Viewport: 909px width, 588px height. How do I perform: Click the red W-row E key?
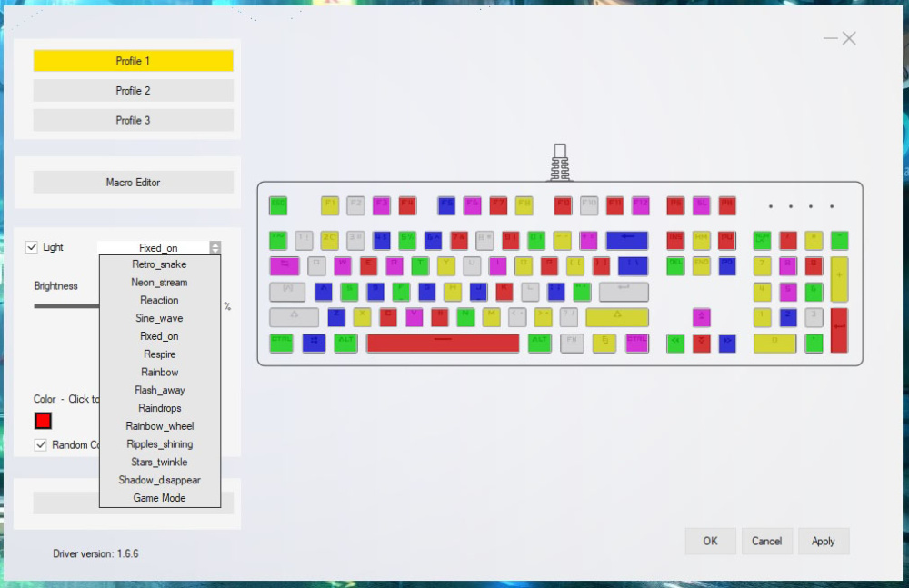[x=369, y=266]
